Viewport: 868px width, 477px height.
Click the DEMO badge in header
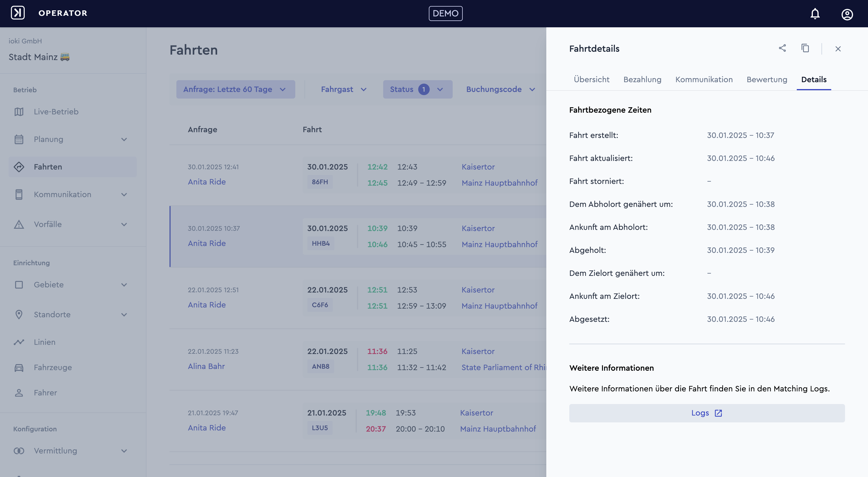coord(445,14)
